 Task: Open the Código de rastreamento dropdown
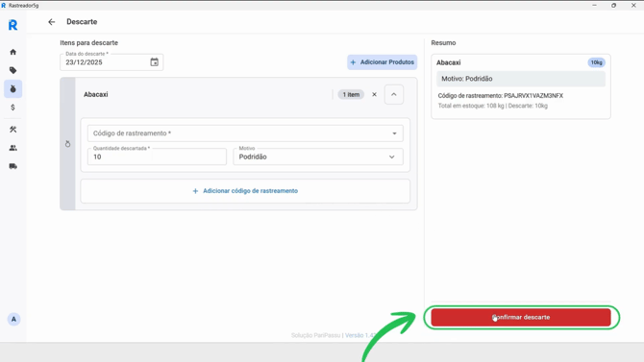[x=245, y=133]
